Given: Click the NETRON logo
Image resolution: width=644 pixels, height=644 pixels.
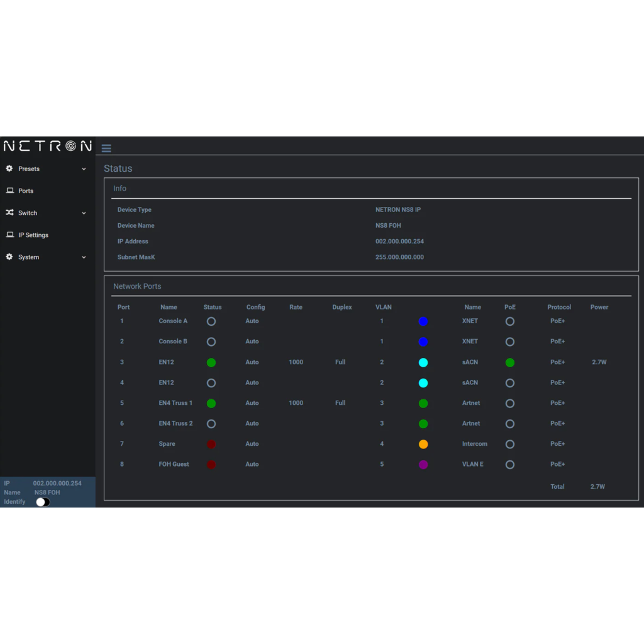Looking at the screenshot, I should pyautogui.click(x=47, y=147).
